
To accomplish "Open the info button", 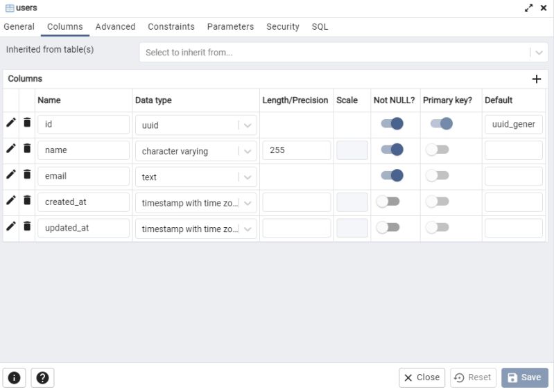I will click(x=14, y=377).
